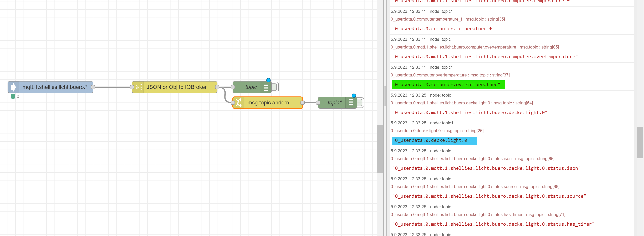Image resolution: width=644 pixels, height=236 pixels.
Task: Click the status.source string[68] message header
Action: pos(475,187)
